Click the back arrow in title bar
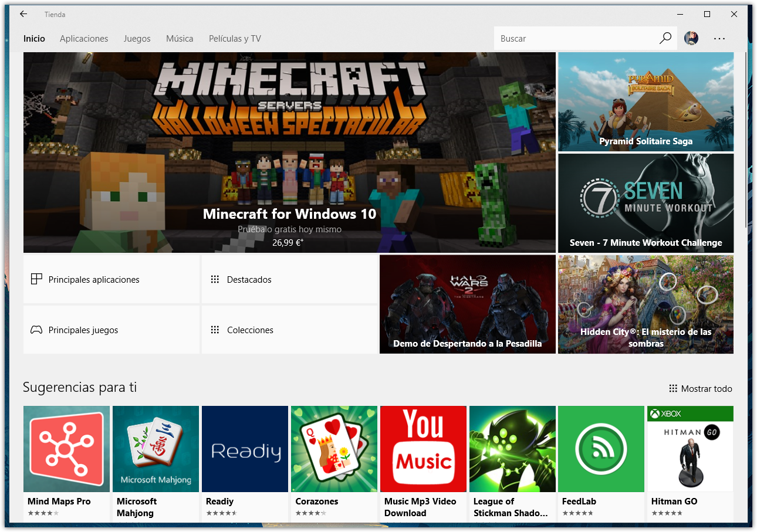 [23, 14]
